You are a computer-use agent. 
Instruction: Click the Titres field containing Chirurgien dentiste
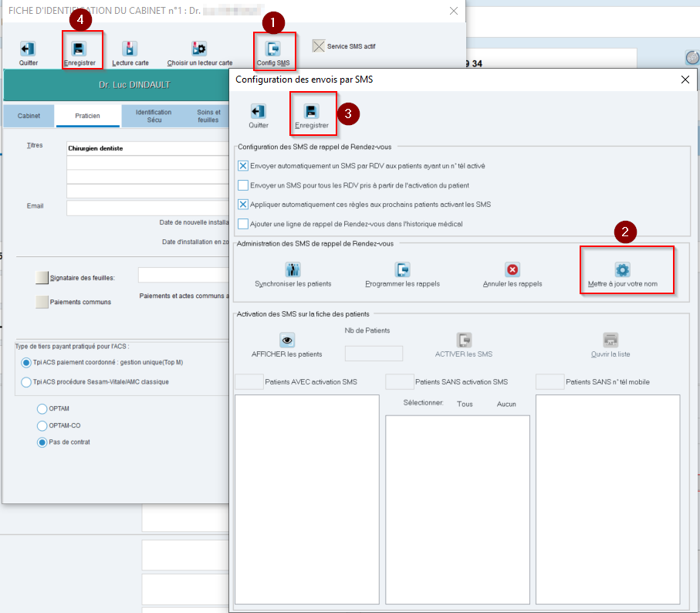(147, 148)
